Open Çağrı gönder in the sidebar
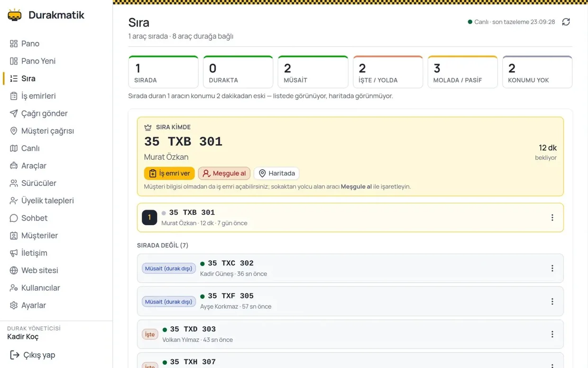 click(x=56, y=113)
